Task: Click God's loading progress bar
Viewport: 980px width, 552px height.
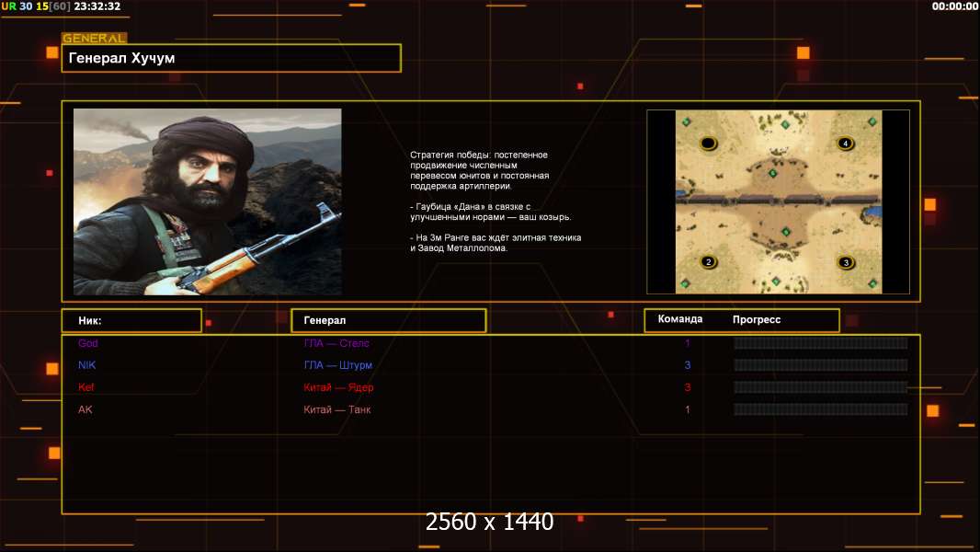Action: 820,342
